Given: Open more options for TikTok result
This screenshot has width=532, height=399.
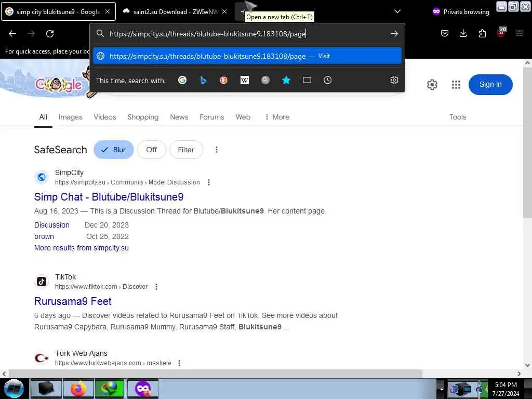Looking at the screenshot, I should [x=156, y=287].
